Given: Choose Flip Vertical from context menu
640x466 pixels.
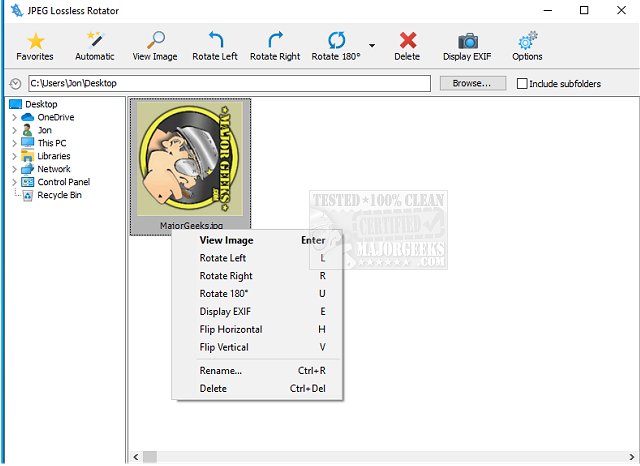Looking at the screenshot, I should [x=257, y=348].
